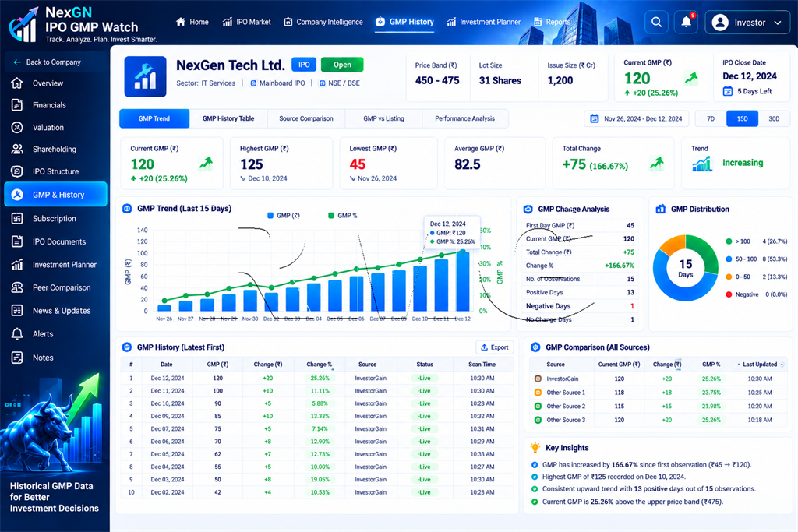Select the 15D time range
798x532 pixels.
pos(742,118)
